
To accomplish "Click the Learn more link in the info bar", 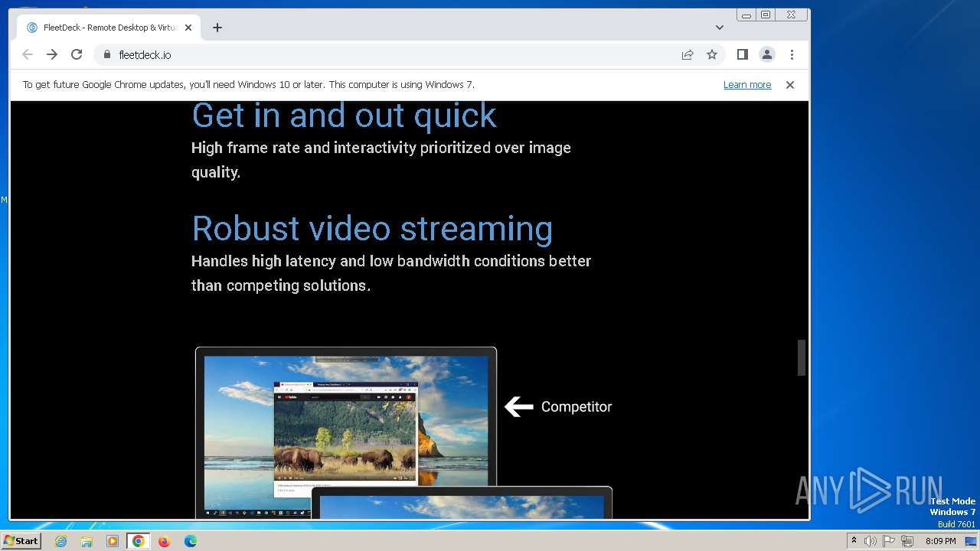I will click(x=747, y=85).
